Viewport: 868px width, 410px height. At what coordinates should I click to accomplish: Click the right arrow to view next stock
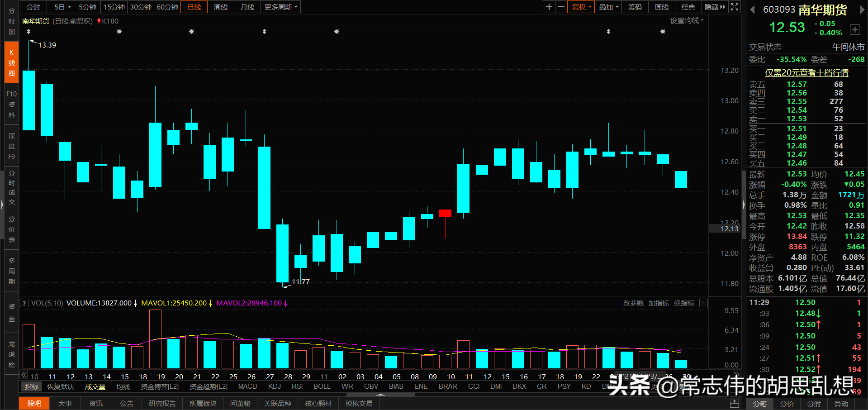click(x=863, y=9)
